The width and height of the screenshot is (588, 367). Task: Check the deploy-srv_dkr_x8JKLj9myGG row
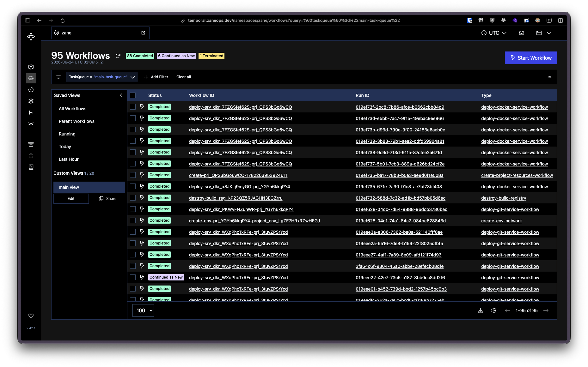click(133, 186)
